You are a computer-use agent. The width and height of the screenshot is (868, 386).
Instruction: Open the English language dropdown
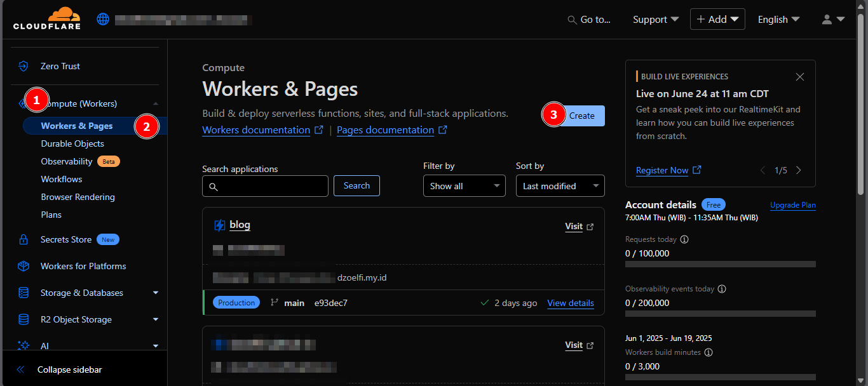click(x=778, y=20)
